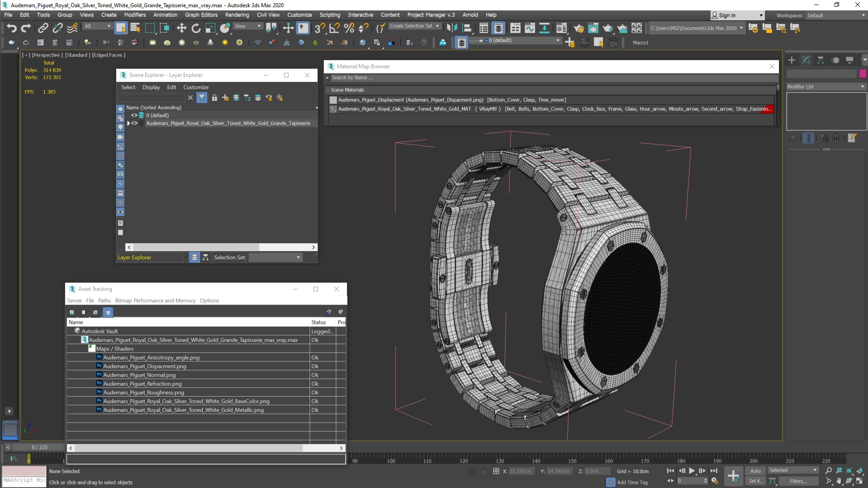
Task: Toggle the lock icon in Scene Explorer toolbar
Action: click(214, 98)
